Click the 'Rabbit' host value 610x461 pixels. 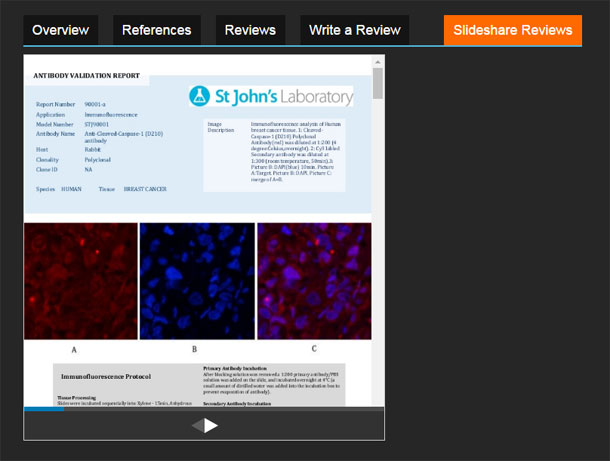coord(93,149)
